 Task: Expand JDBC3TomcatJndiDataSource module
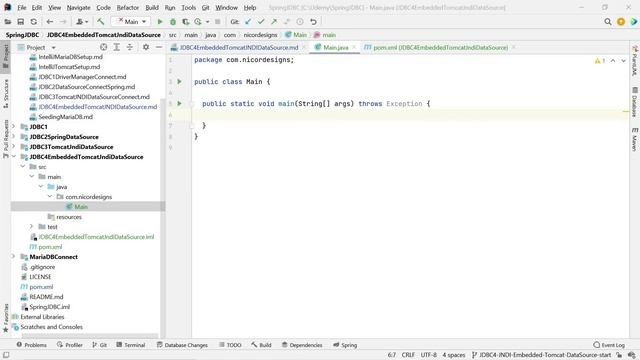[x=13, y=147]
